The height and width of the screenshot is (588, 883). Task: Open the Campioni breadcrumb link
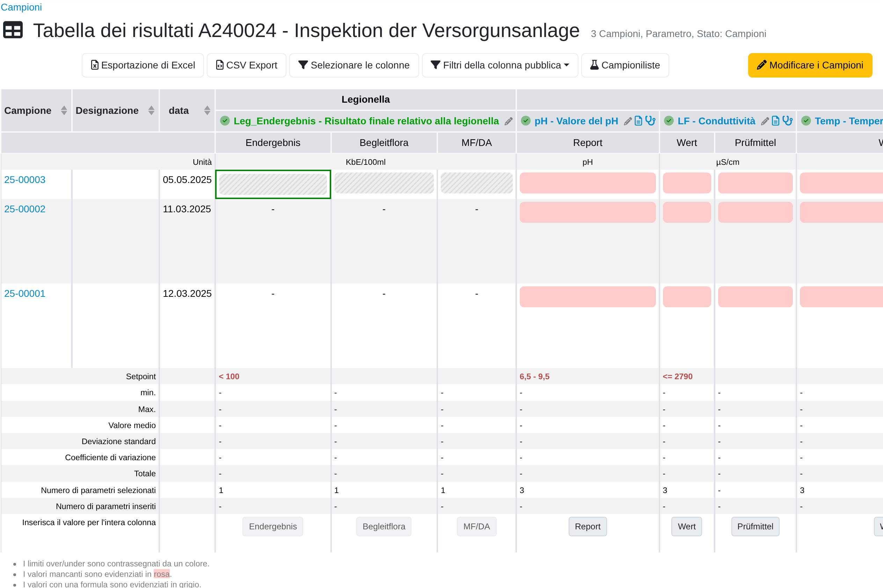(21, 7)
